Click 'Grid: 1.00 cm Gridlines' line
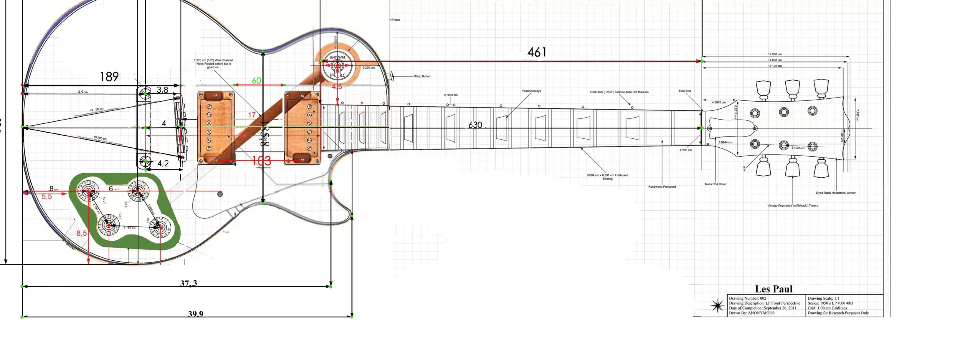Image resolution: width=980 pixels, height=338 pixels. coord(827,308)
